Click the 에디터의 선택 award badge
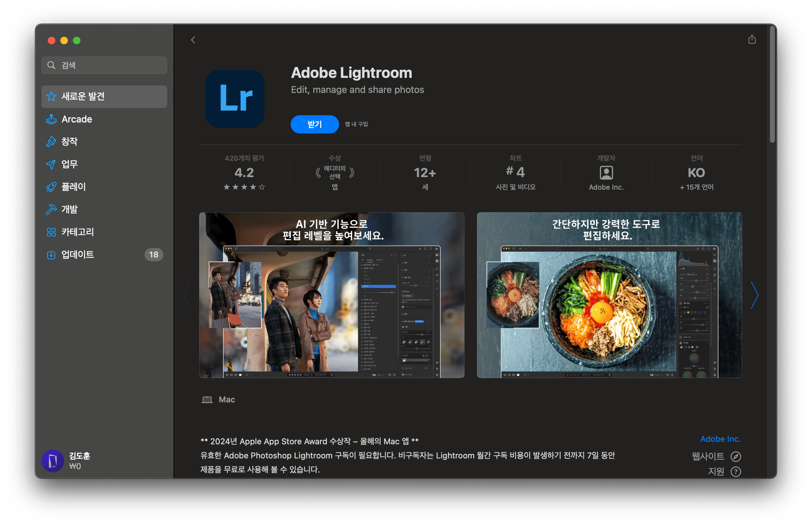Image resolution: width=812 pixels, height=525 pixels. point(335,172)
